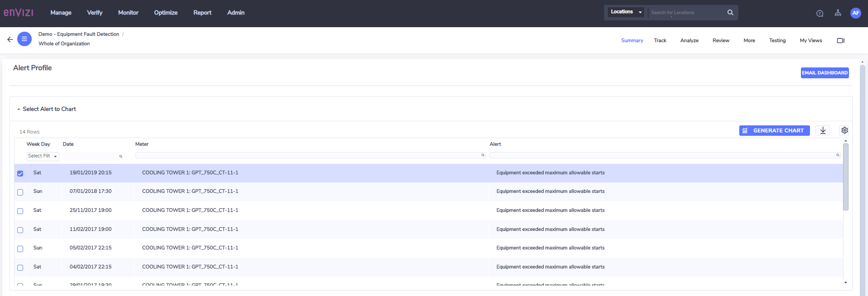Viewport: 868px width, 296px height.
Task: Check the Sun 05/02/2017 22:15 row checkbox
Action: [x=20, y=249]
